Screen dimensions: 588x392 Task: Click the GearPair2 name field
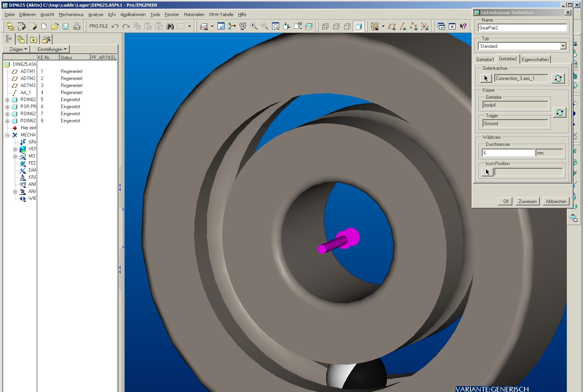[522, 28]
